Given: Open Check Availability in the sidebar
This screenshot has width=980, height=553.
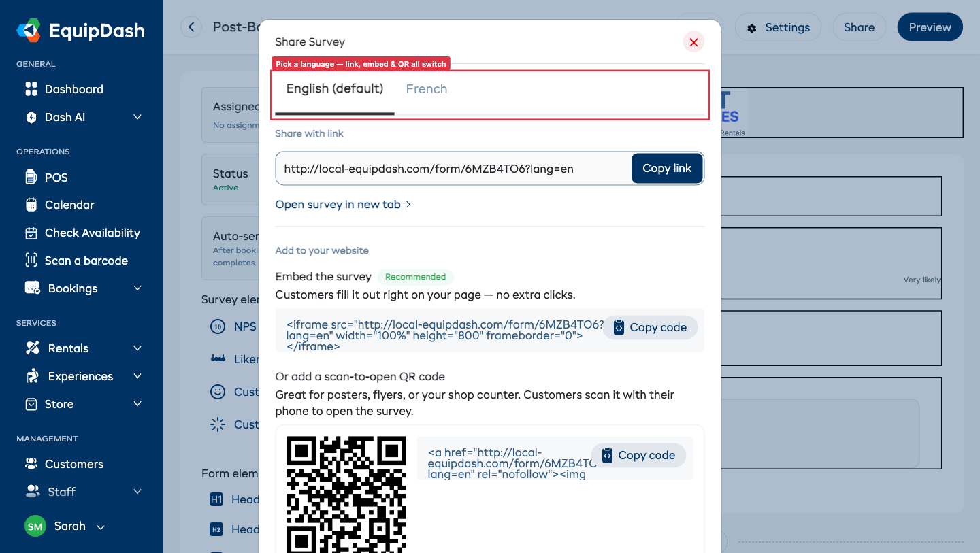Looking at the screenshot, I should tap(92, 233).
